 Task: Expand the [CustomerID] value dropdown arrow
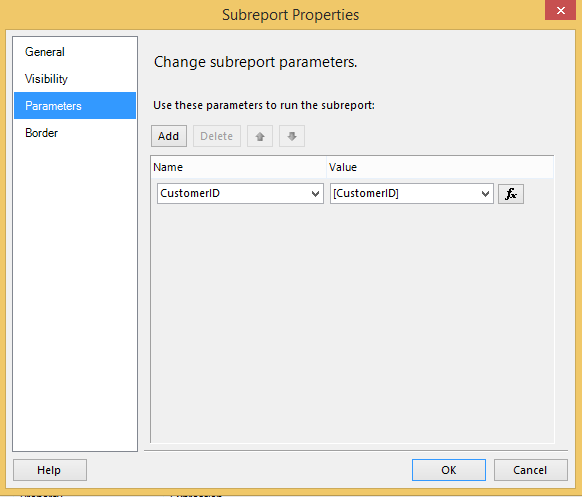485,193
